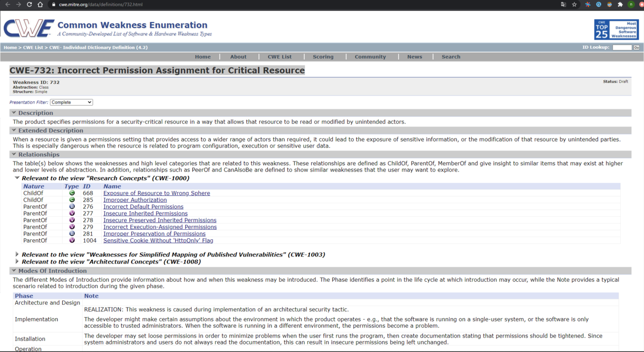Follow Home link in breadcrumb
Image resolution: width=644 pixels, height=352 pixels.
point(10,47)
